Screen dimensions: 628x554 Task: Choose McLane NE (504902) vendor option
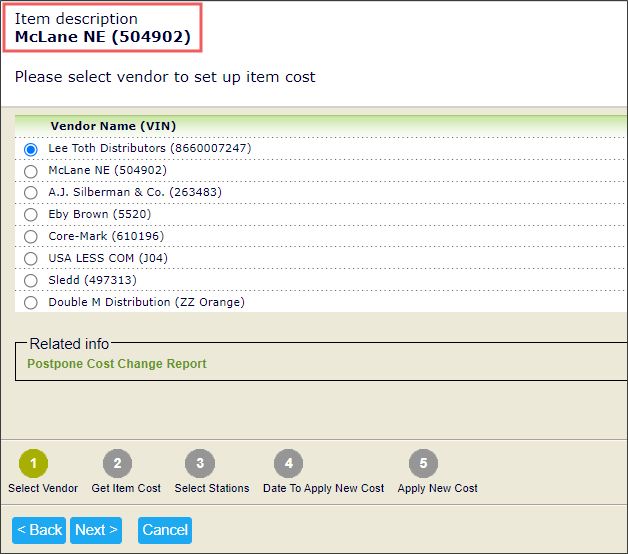pos(31,171)
